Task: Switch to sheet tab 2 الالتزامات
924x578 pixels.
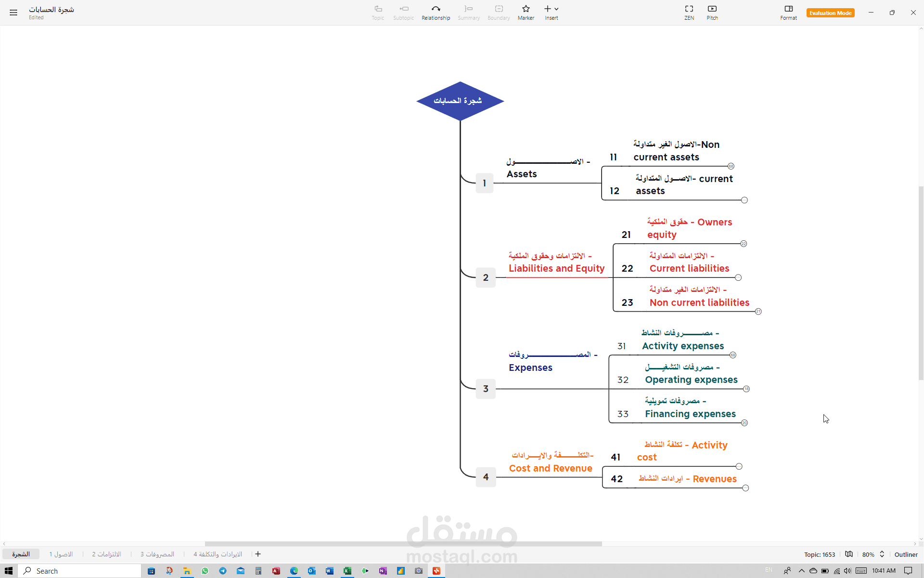Action: pyautogui.click(x=106, y=554)
